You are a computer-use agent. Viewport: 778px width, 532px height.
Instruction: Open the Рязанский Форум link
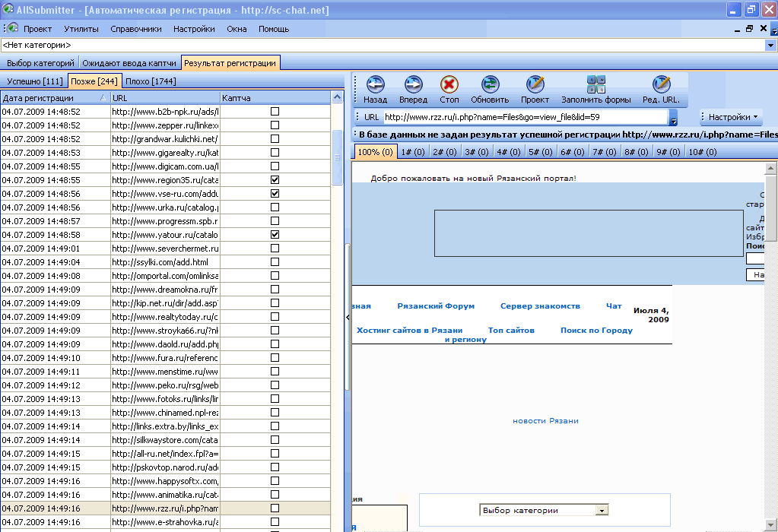coord(436,306)
